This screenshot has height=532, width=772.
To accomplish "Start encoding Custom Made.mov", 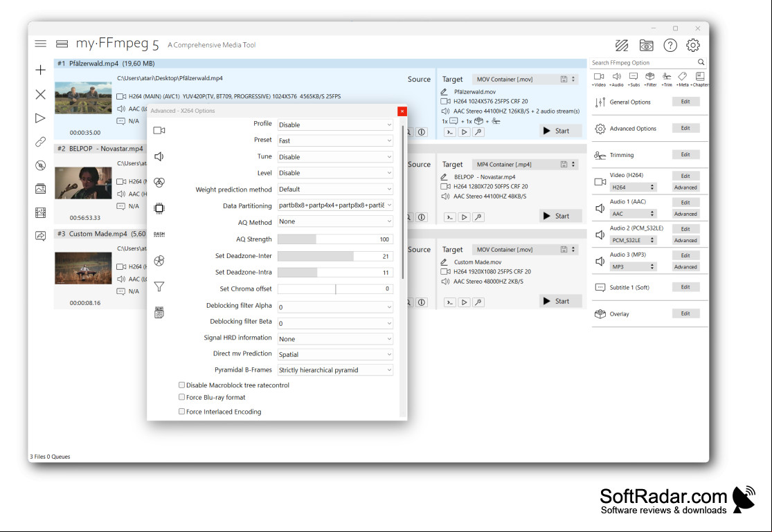I will [560, 301].
